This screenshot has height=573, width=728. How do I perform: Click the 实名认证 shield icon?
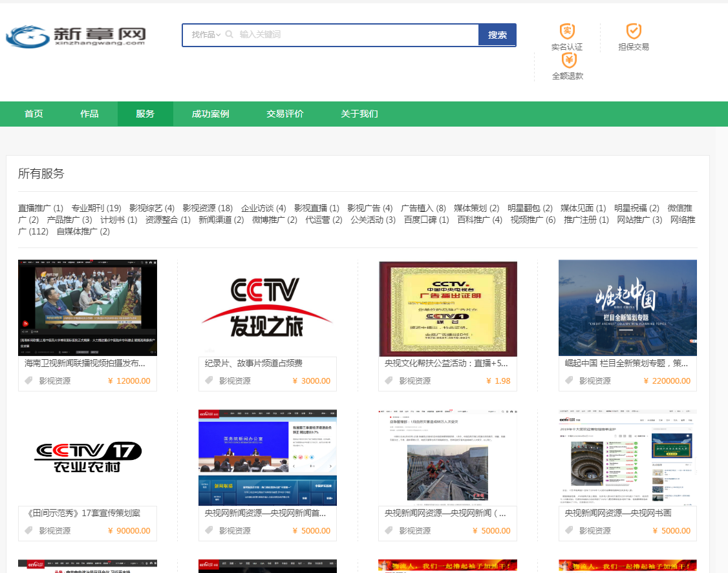pos(567,32)
